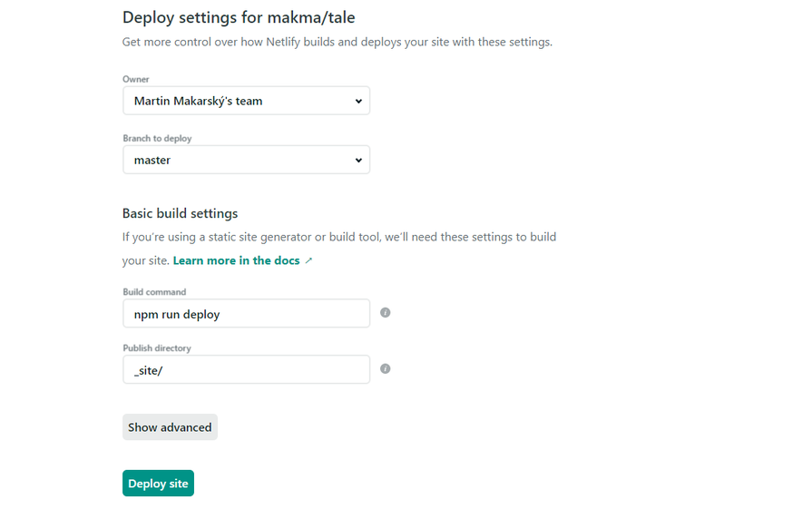The height and width of the screenshot is (509, 812).
Task: Click the Owner field label
Action: (x=136, y=80)
